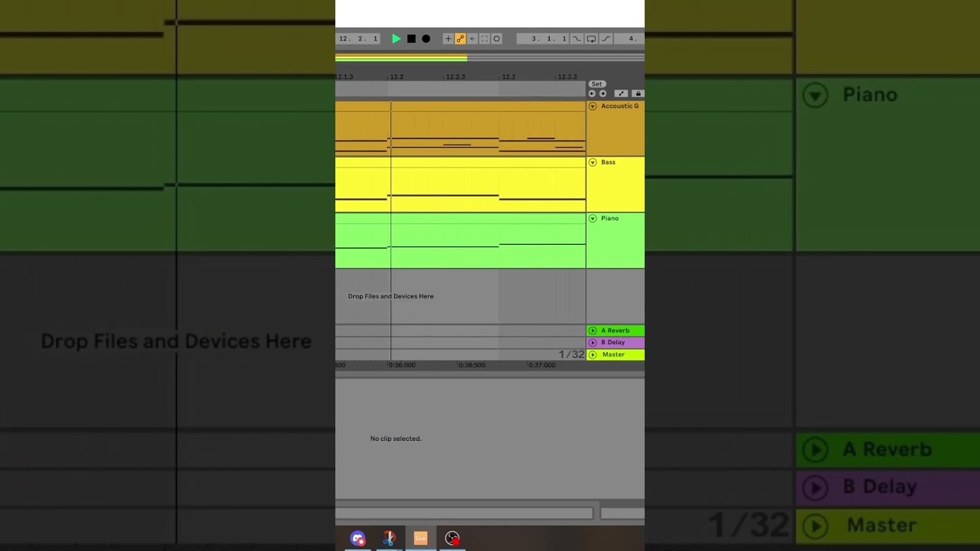Toggle the Loop switch

tap(591, 39)
